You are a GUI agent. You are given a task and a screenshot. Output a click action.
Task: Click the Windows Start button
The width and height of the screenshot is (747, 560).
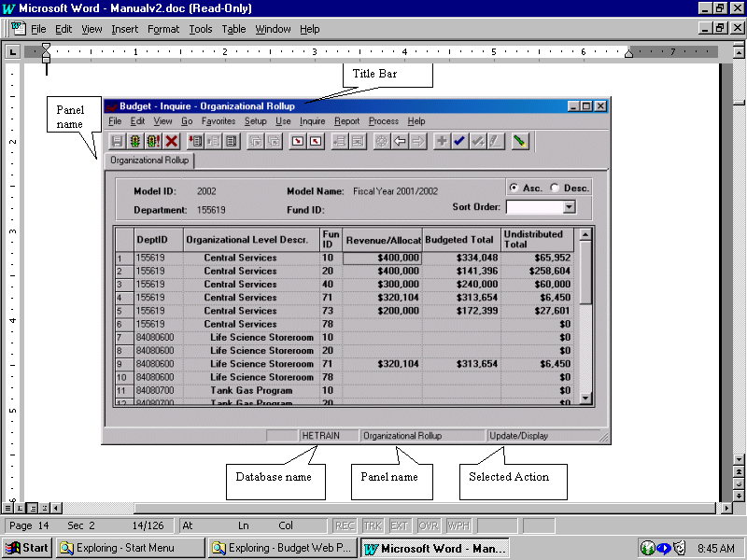[28, 548]
